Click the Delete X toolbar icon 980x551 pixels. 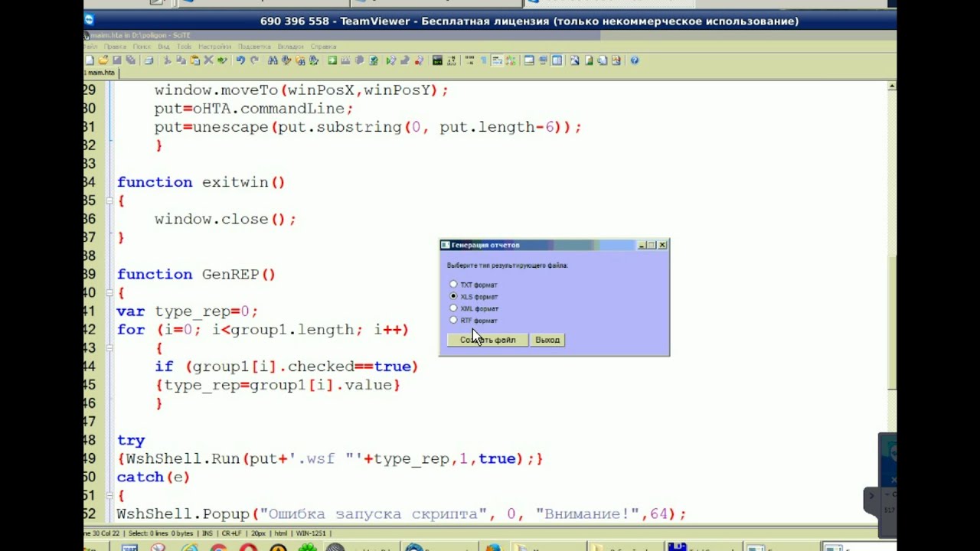click(208, 60)
